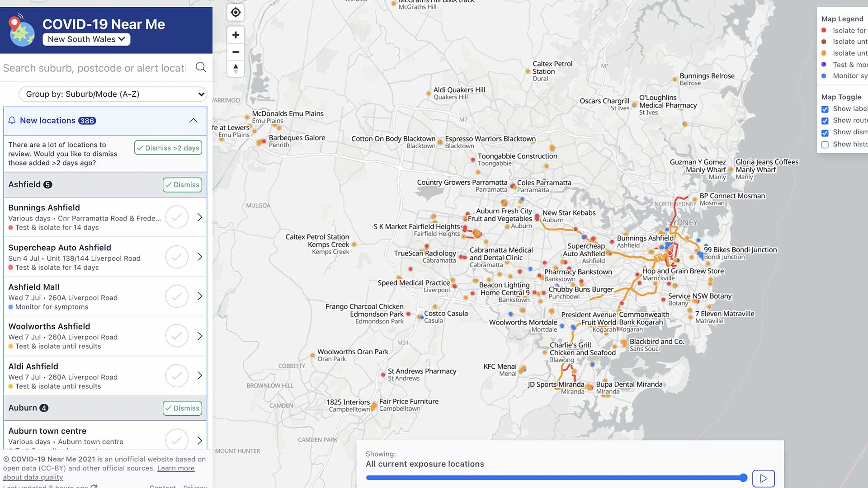Expand Auburn town centre details chevron
The height and width of the screenshot is (488, 868).
[200, 441]
